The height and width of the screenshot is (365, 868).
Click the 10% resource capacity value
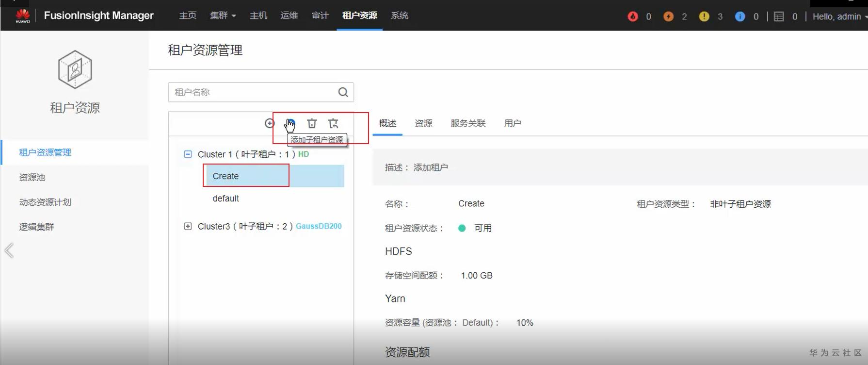[525, 323]
